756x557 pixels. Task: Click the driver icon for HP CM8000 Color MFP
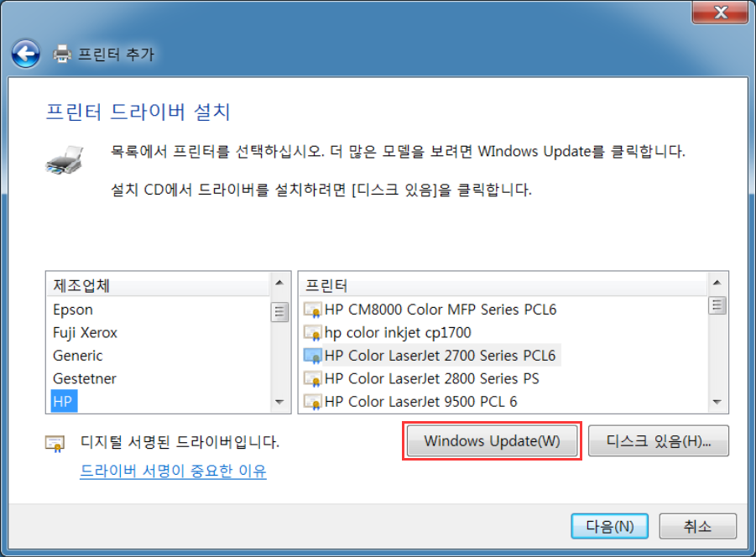(312, 310)
